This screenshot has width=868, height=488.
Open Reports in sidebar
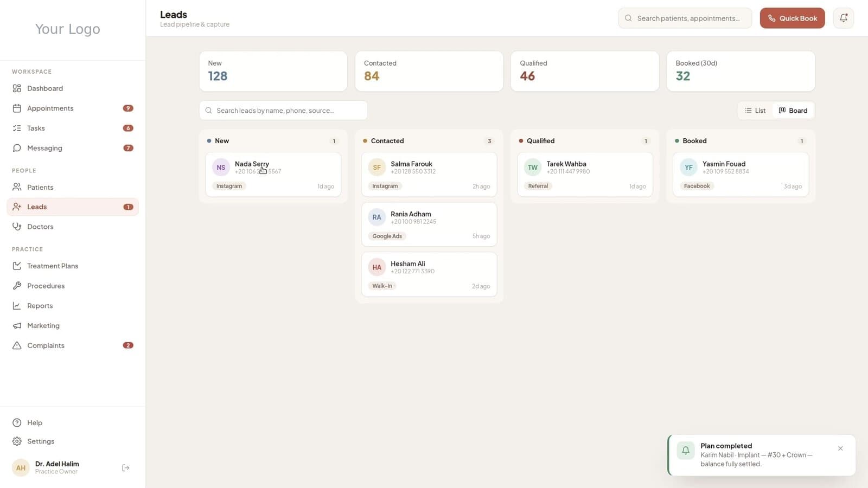[x=73, y=306]
